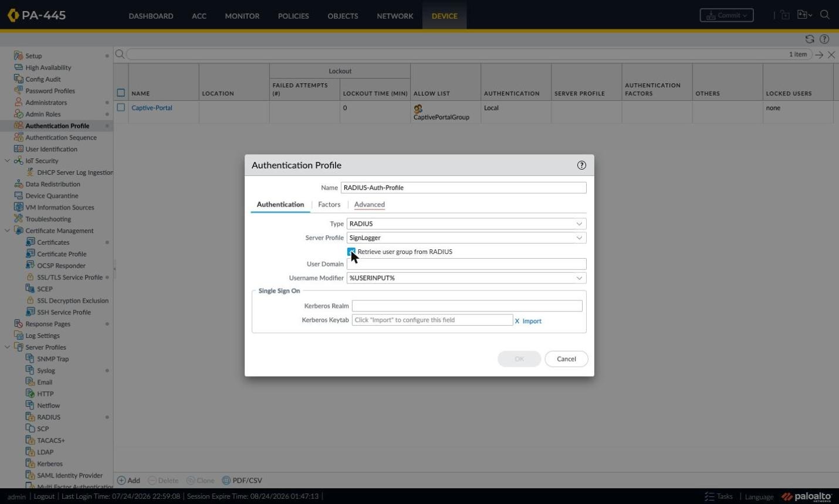The image size is (839, 504).
Task: Click the refresh icon at top right
Action: (x=810, y=39)
